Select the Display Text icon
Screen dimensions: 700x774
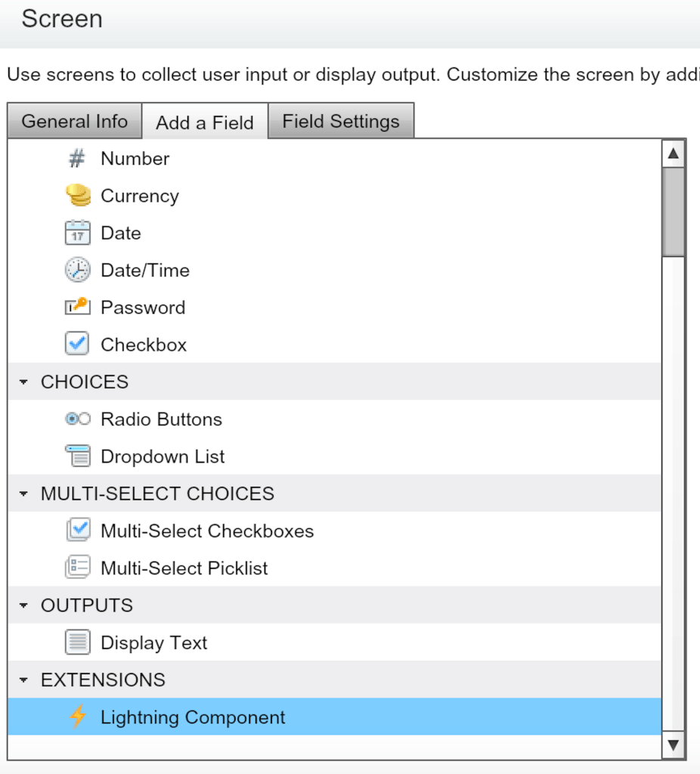(77, 642)
